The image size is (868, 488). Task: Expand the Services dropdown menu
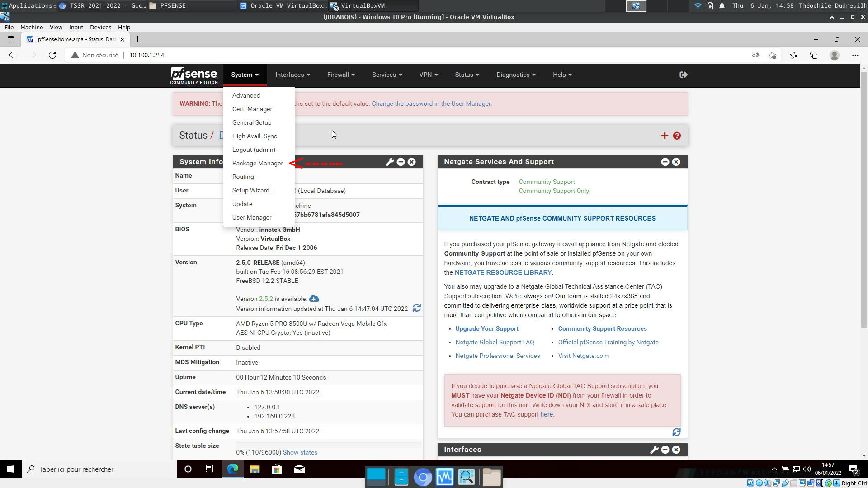(x=387, y=75)
